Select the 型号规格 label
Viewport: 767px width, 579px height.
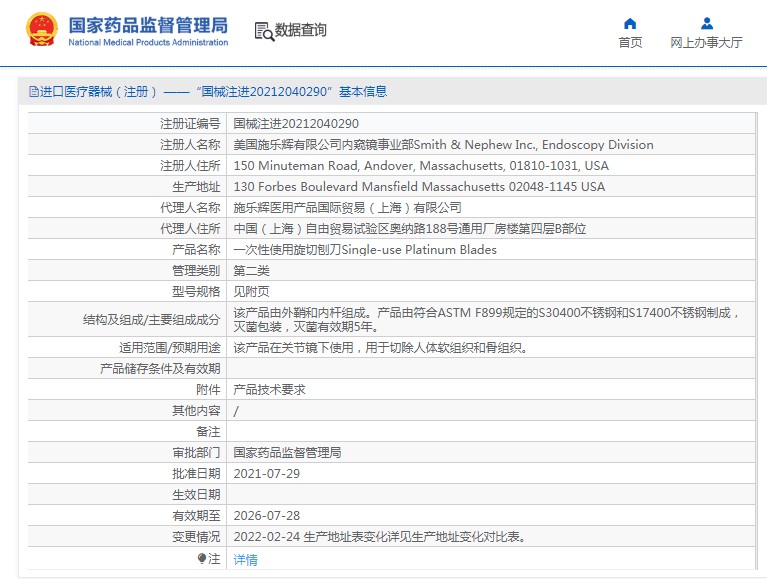tap(196, 292)
